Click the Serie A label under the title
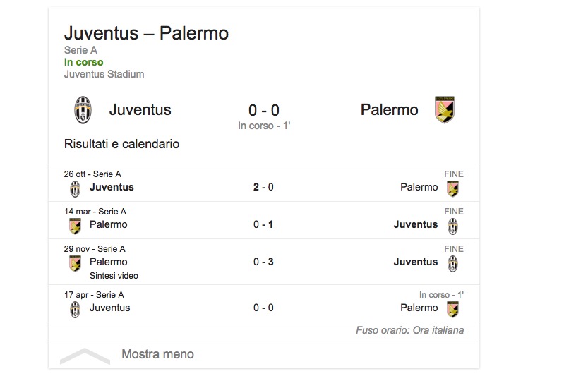 coord(80,50)
